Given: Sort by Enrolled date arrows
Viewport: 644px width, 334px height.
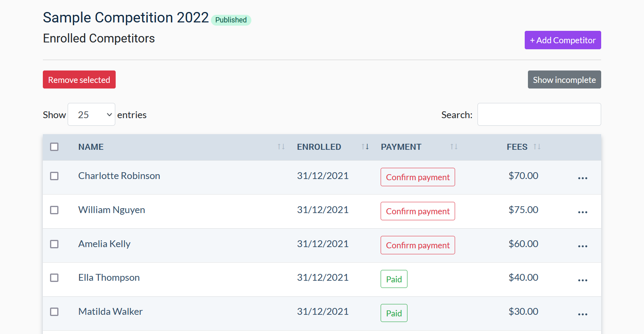Looking at the screenshot, I should pos(365,147).
